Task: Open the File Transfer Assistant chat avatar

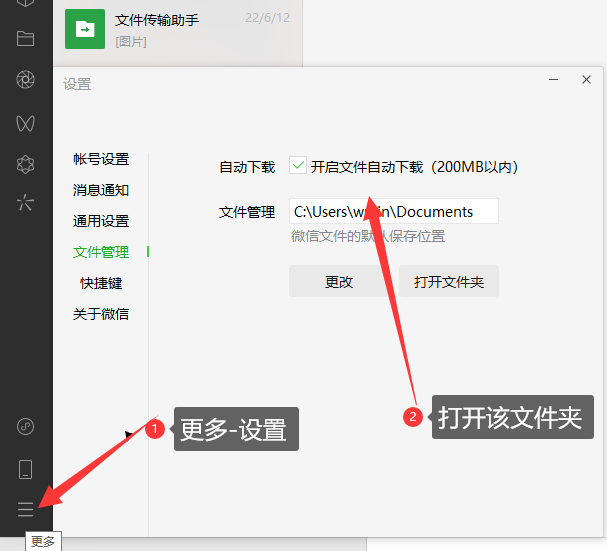Action: [x=85, y=29]
